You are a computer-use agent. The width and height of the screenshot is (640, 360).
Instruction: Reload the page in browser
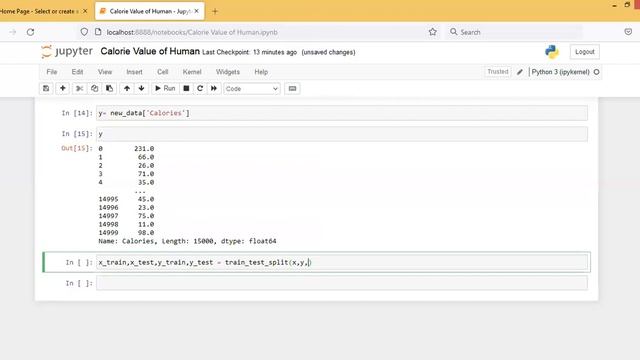(31, 32)
